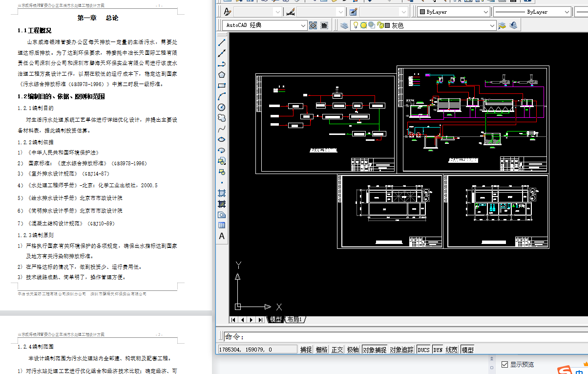
Task: Select the Rectangle tool
Action: click(x=222, y=86)
